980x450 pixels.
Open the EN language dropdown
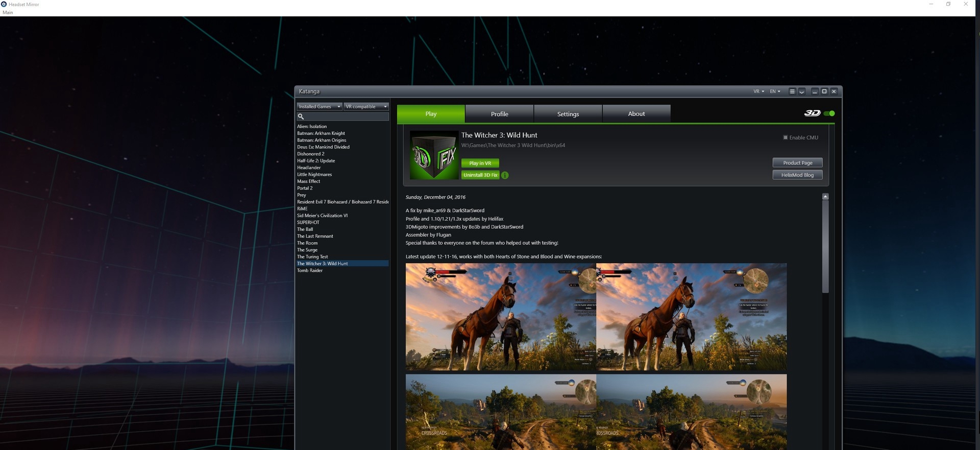coord(775,91)
